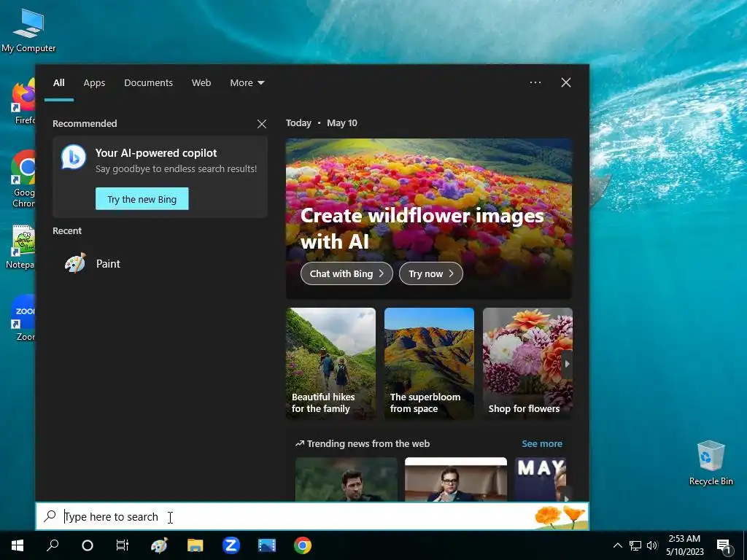Dismiss the Recommended section
Screen dimensions: 747x560
click(x=262, y=124)
